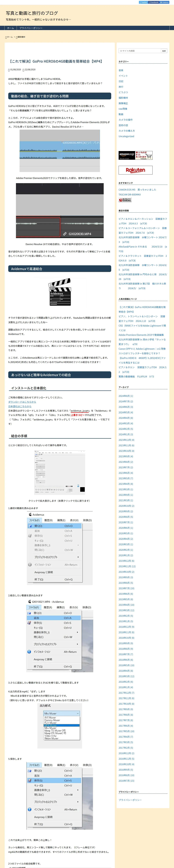Go to ホーム in the navigation bar
174x868 pixels.
coord(10,28)
